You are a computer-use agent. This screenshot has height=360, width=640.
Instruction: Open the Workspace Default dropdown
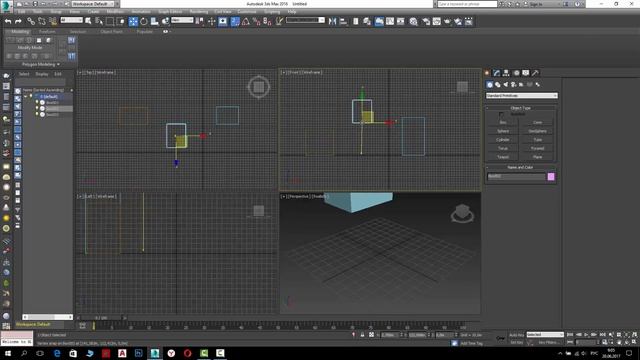click(x=93, y=4)
